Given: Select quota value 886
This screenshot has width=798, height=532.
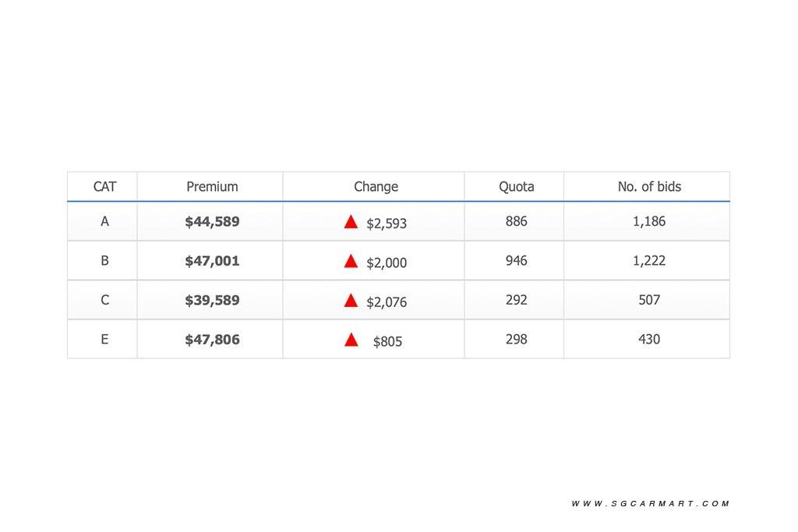Looking at the screenshot, I should click(516, 222).
